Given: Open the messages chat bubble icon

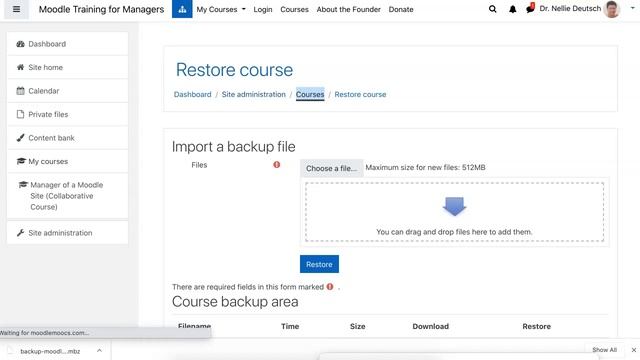Looking at the screenshot, I should pyautogui.click(x=530, y=8).
